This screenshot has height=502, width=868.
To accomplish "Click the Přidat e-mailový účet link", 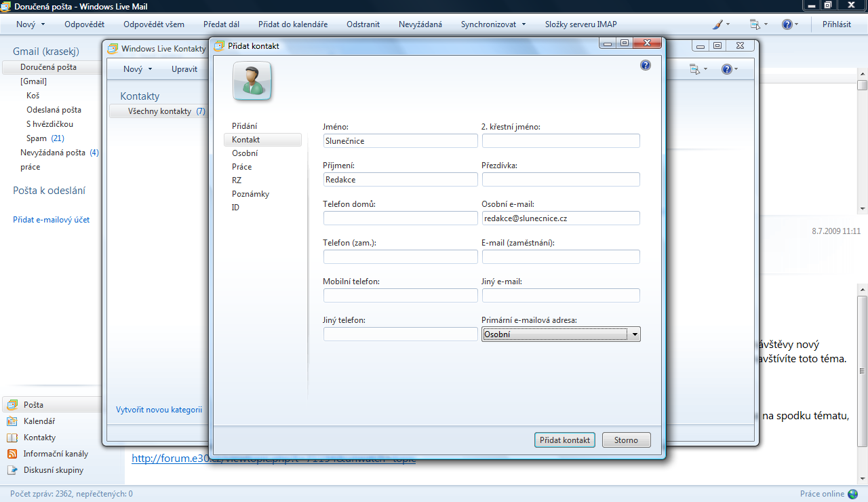I will [52, 220].
